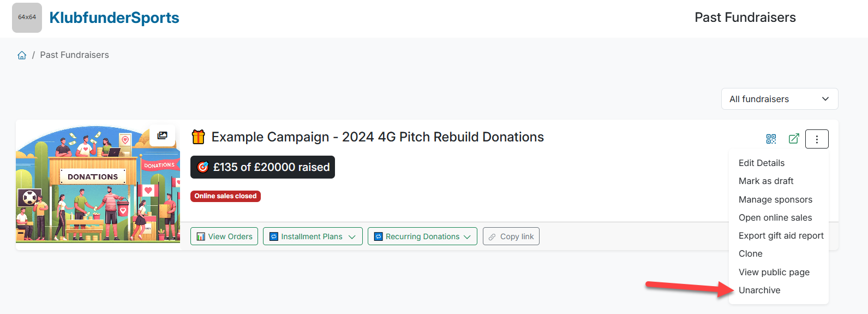Click the change image icon on thumbnail
This screenshot has width=868, height=314.
coord(163,135)
